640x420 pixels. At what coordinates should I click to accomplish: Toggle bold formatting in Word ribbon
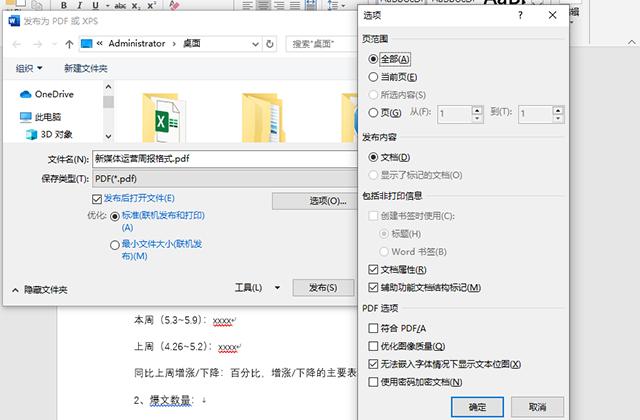[64, 5]
